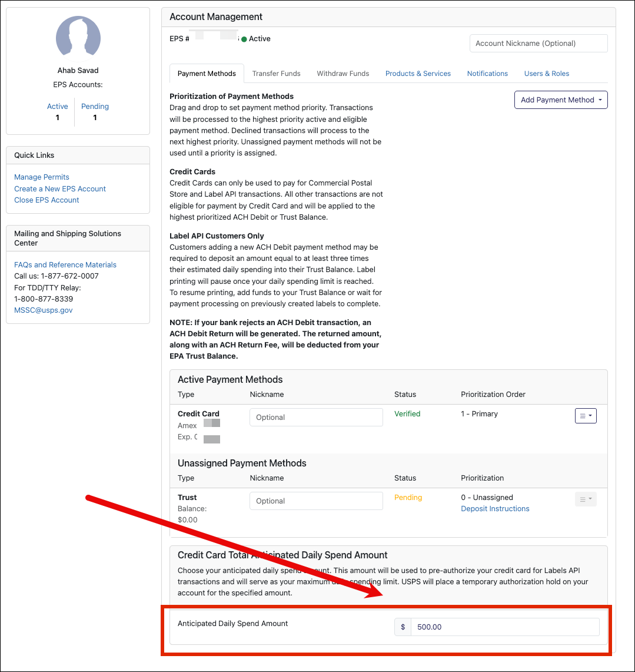Click the Trust row prioritization menu button
This screenshot has width=635, height=672.
(586, 499)
